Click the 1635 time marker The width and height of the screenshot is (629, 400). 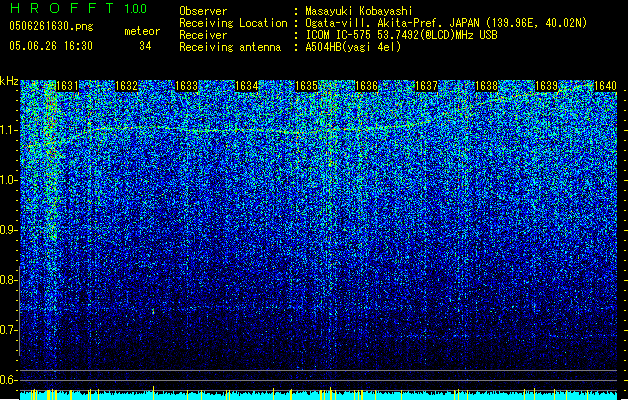(306, 86)
